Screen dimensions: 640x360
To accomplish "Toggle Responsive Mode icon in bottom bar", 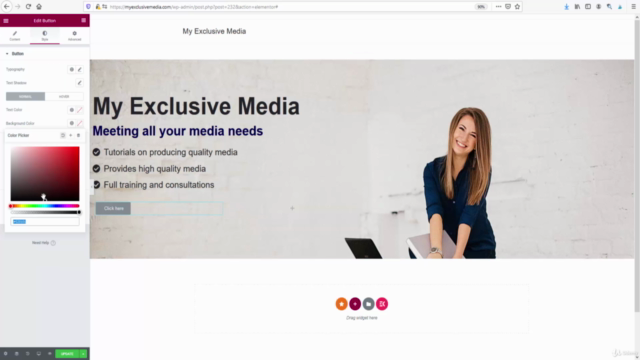I will tap(39, 353).
